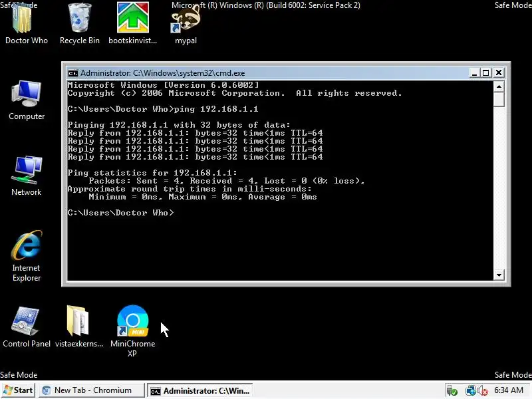
Task: Launch MiniChrome XP shortcut
Action: (132, 331)
